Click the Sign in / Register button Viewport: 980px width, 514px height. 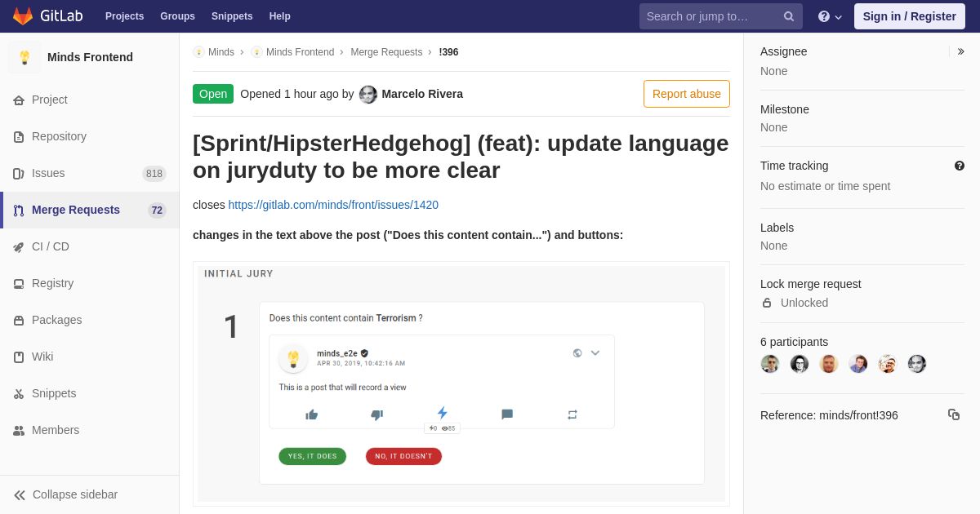pos(909,16)
